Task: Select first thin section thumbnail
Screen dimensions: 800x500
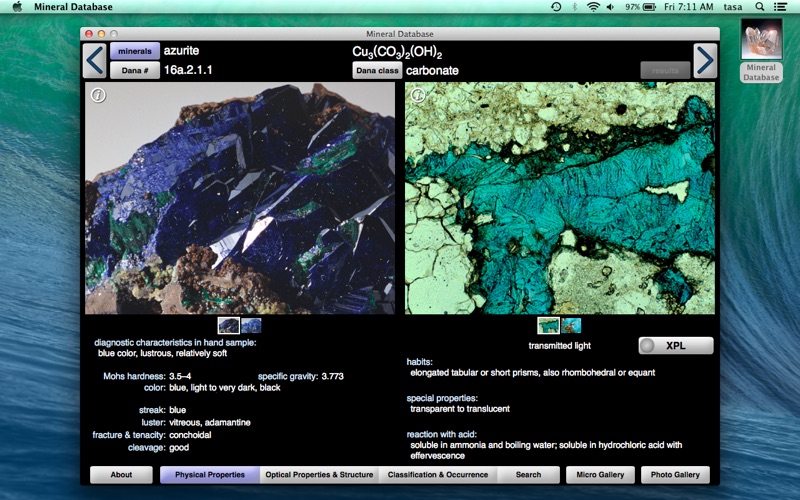Action: (x=548, y=326)
